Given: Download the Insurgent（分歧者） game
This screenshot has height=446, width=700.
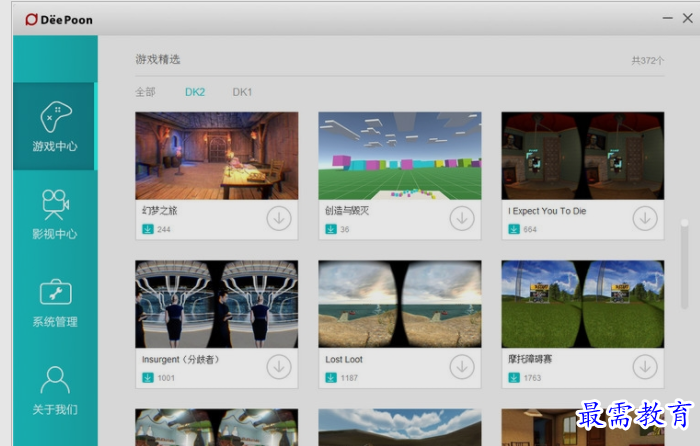Looking at the screenshot, I should [279, 367].
